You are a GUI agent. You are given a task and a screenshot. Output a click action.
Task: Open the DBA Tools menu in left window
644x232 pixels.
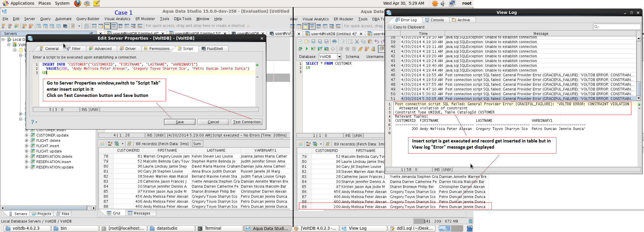[x=183, y=19]
